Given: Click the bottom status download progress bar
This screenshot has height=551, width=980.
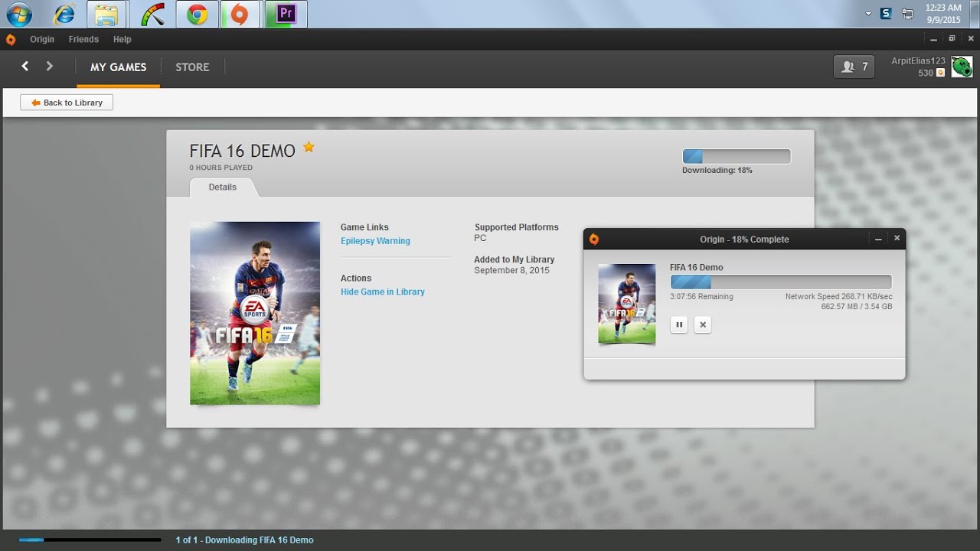Looking at the screenshot, I should (x=90, y=540).
